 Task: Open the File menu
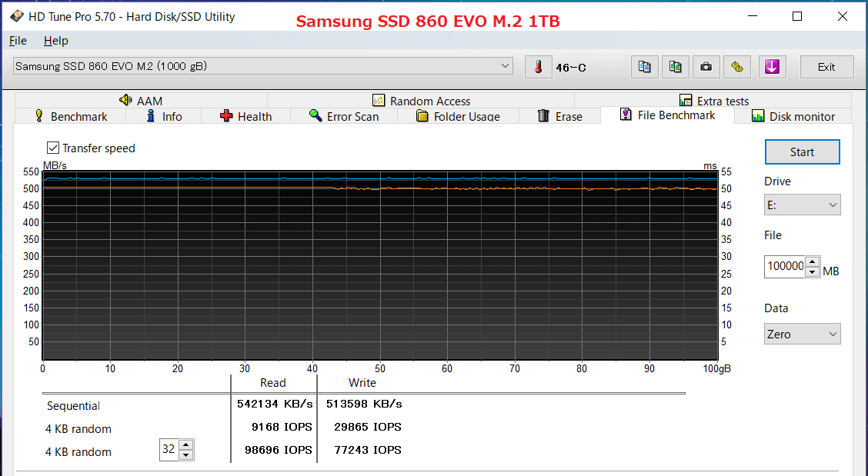click(18, 41)
